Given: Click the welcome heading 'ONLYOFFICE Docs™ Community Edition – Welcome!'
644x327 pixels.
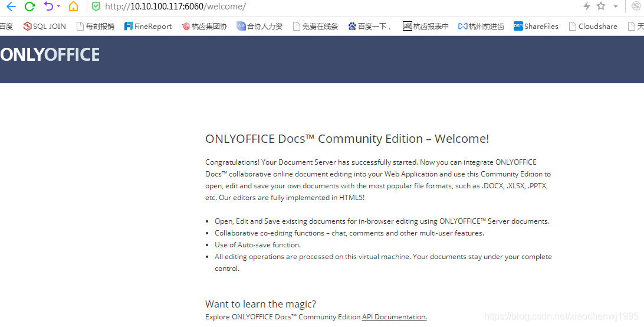Looking at the screenshot, I should 347,139.
